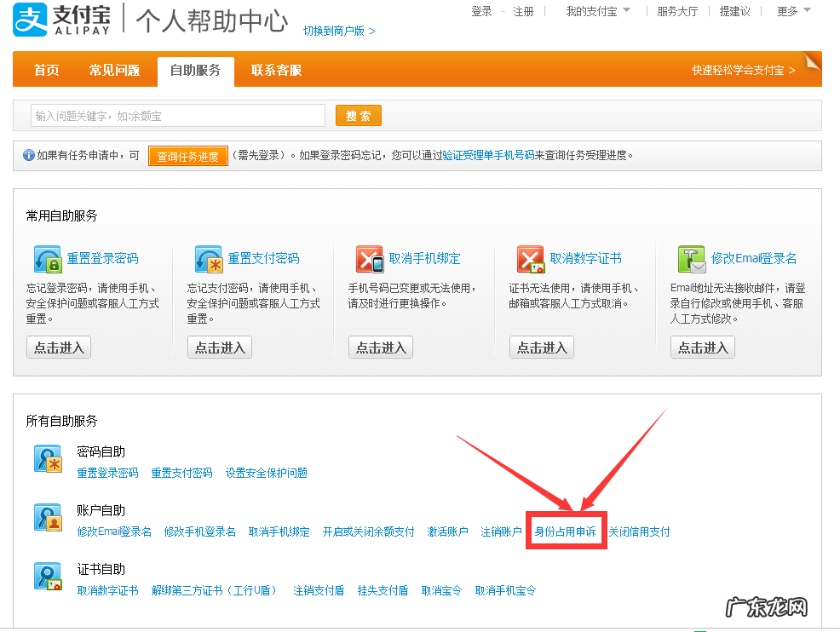Viewport: 840px width, 632px height.
Task: Expand the 更多 dropdown menu
Action: pyautogui.click(x=788, y=13)
